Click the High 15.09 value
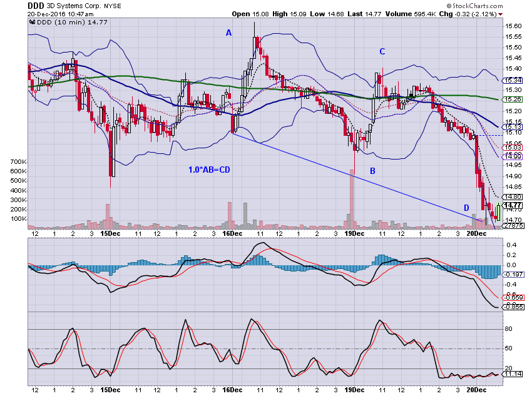This screenshot has height=396, width=532. [289, 14]
